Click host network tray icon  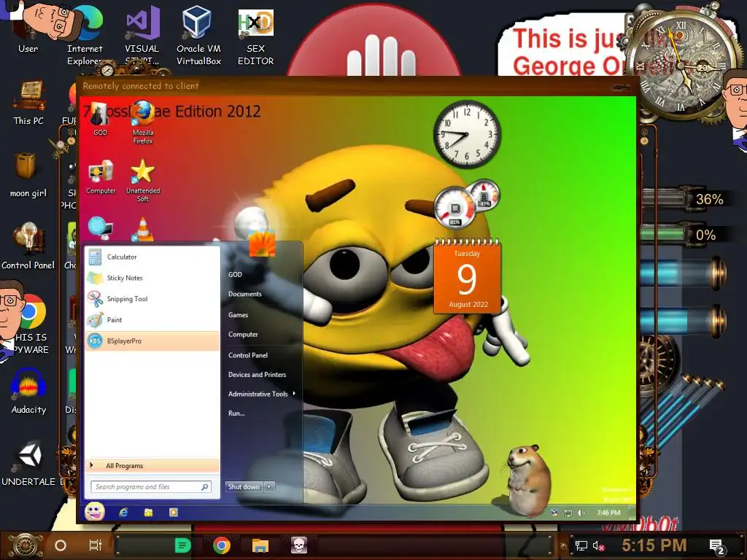point(581,545)
